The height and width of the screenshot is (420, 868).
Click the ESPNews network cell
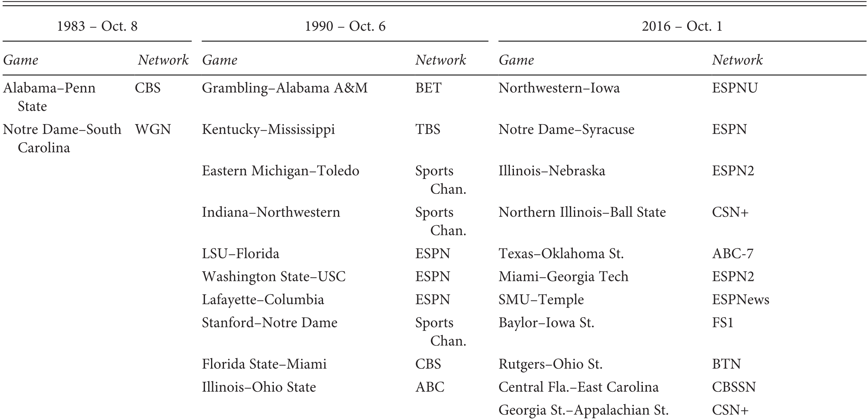740,299
